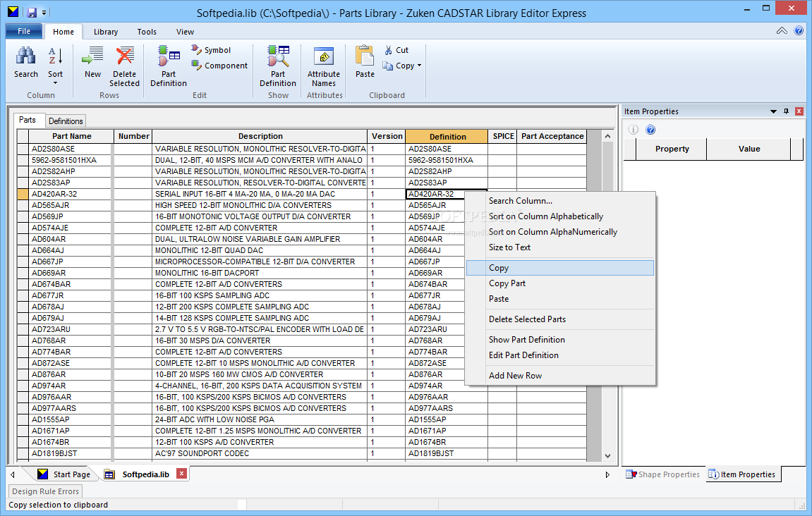Image resolution: width=812 pixels, height=516 pixels.
Task: Click the Part Acceptance column header
Action: (552, 136)
